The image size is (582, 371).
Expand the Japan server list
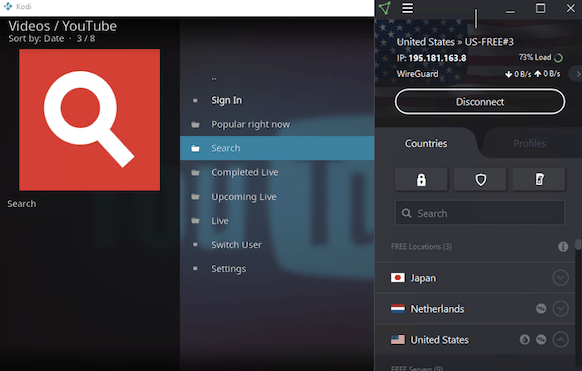pos(560,278)
